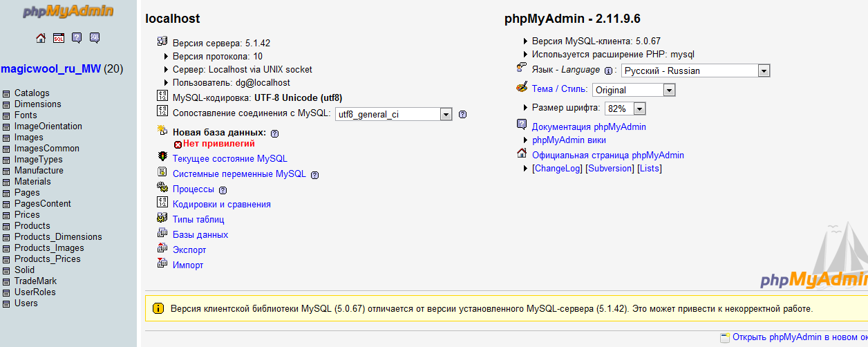Click the info icon beside Язык - Language
Image resolution: width=868 pixels, height=347 pixels.
pos(609,71)
